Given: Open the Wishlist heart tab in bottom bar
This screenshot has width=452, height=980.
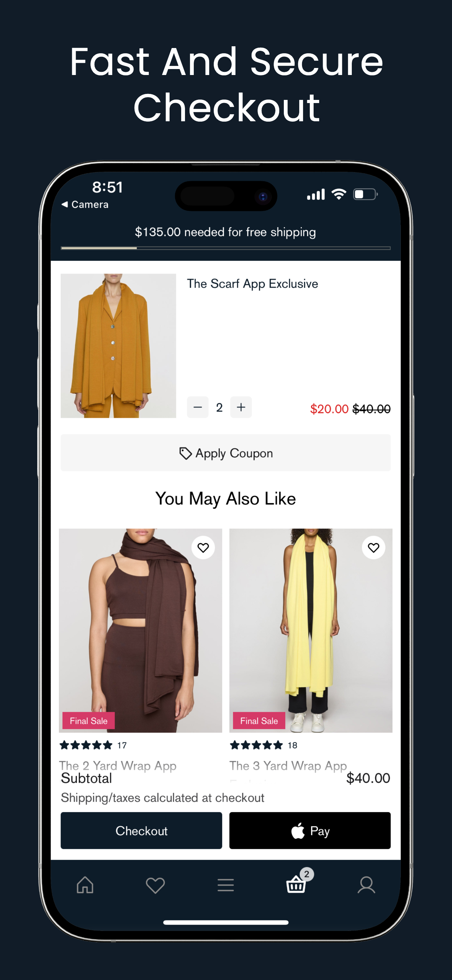Looking at the screenshot, I should pos(155,885).
